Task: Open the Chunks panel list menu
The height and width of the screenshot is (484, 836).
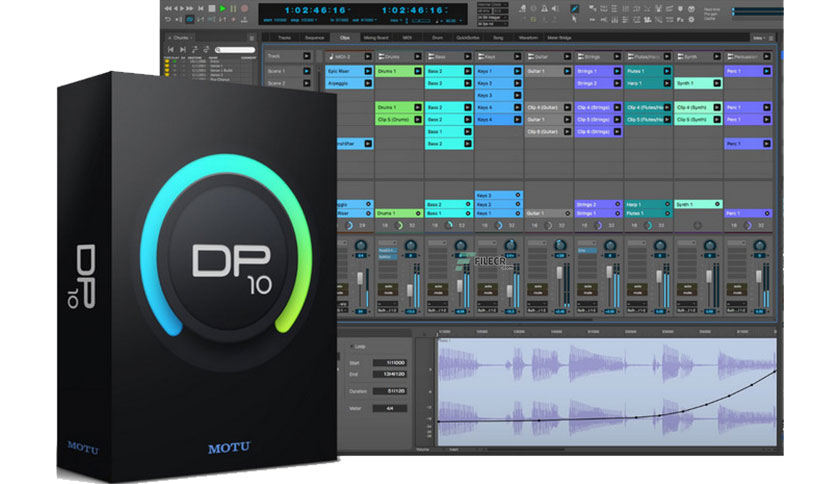Action: coord(252,38)
